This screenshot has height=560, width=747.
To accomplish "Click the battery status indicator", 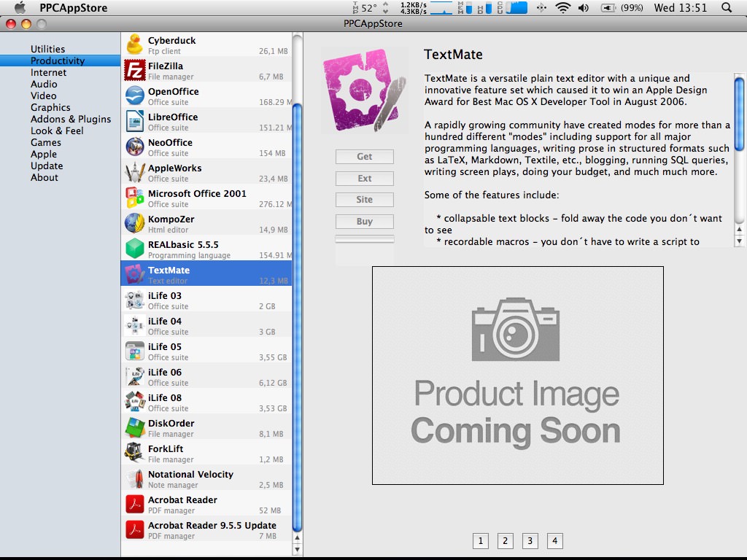I will (x=622, y=7).
